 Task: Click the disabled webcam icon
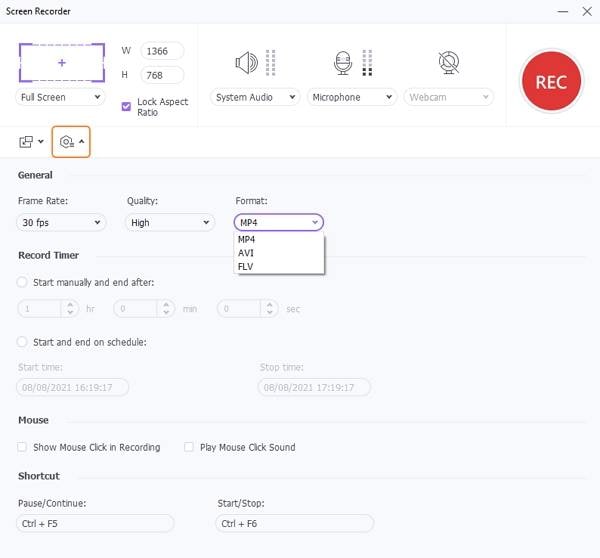(x=448, y=63)
